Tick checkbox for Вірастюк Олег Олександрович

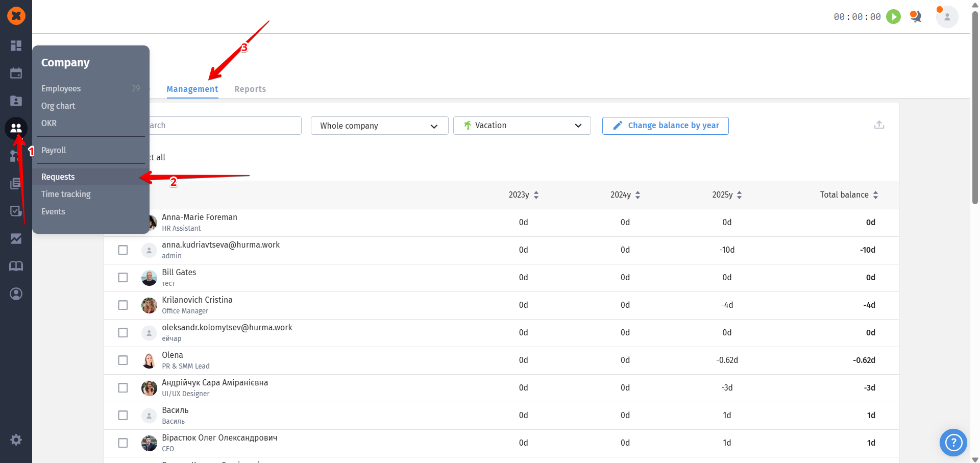(123, 443)
